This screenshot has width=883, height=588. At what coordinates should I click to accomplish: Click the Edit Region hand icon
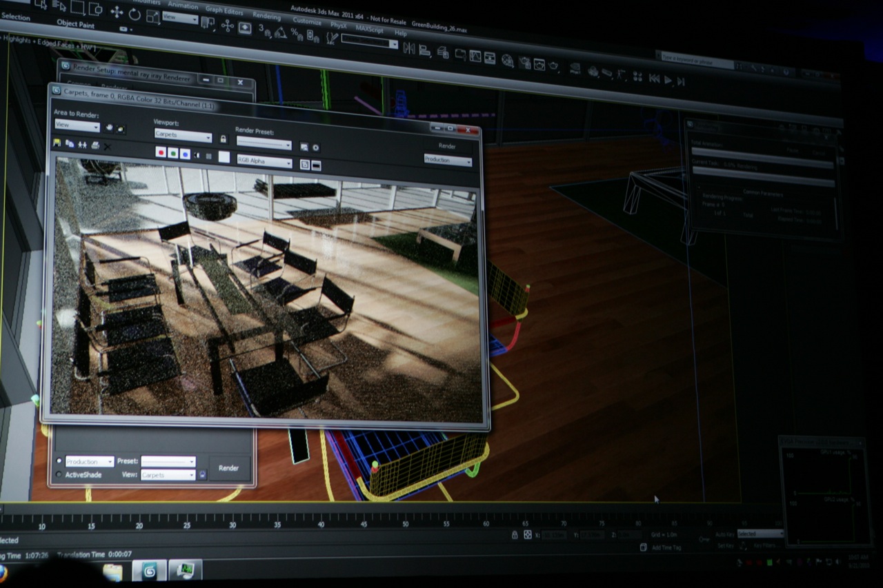coord(109,128)
